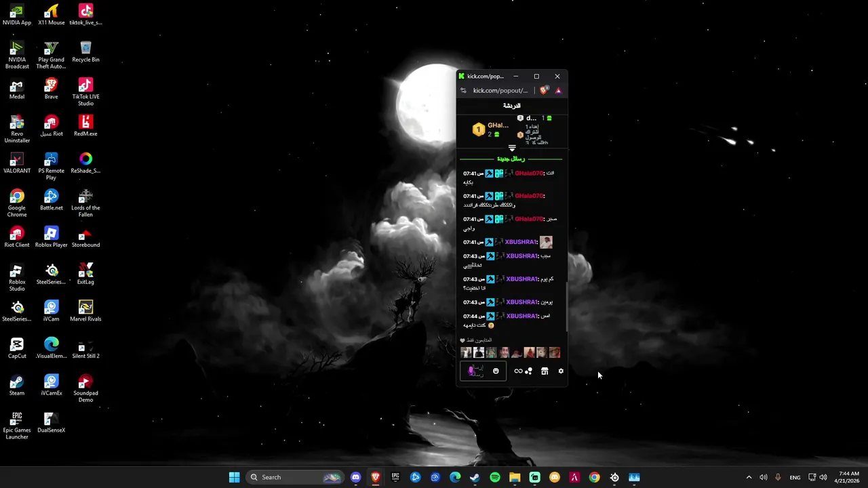
Task: Select the iVCam desktop shortcut
Action: coord(52,311)
